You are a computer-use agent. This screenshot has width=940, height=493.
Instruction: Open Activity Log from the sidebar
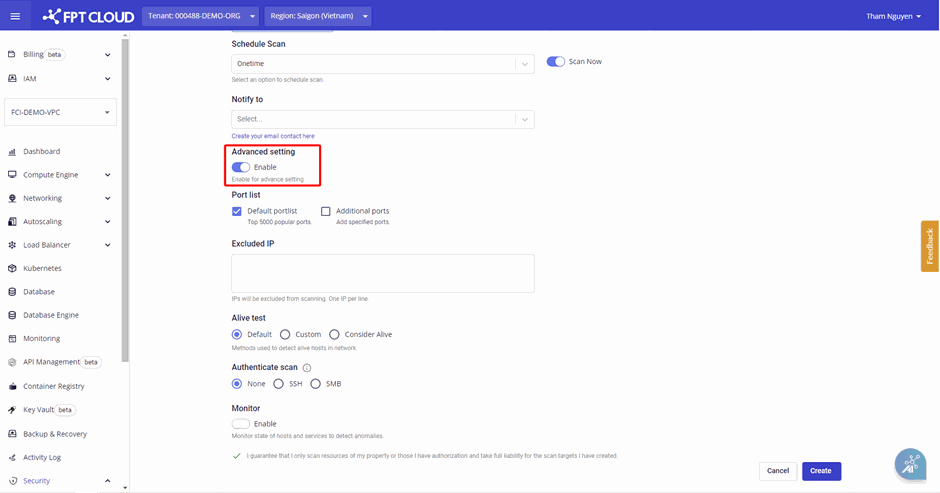pyautogui.click(x=42, y=458)
